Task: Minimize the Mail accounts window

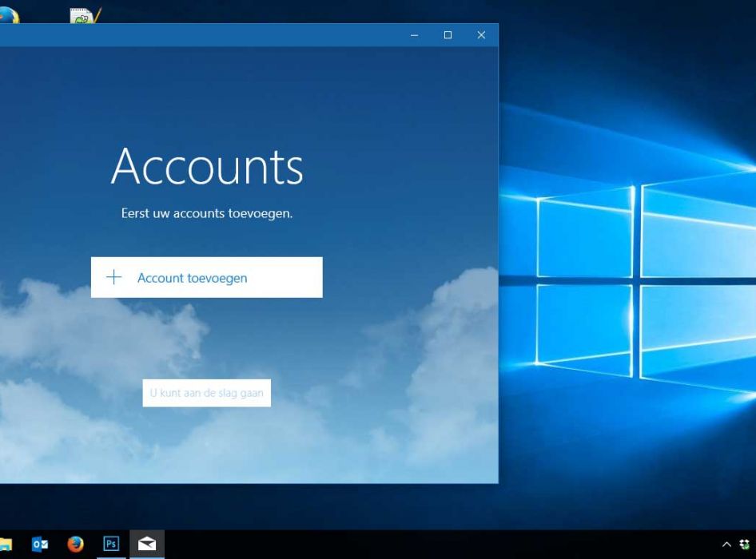Action: click(414, 35)
